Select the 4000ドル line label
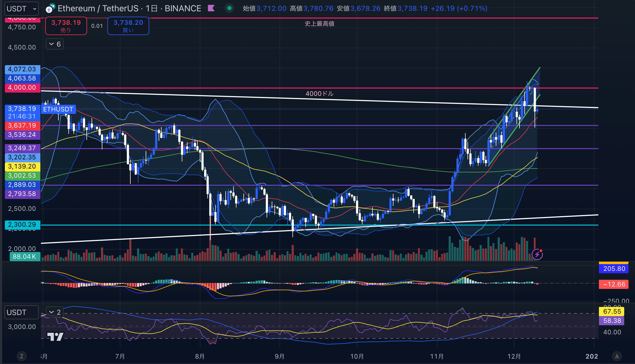 [319, 93]
